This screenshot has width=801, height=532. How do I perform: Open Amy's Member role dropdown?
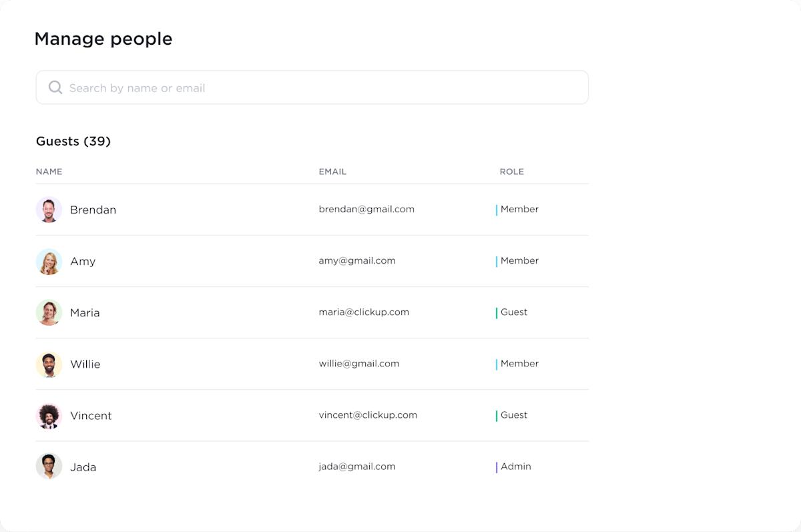(x=519, y=261)
